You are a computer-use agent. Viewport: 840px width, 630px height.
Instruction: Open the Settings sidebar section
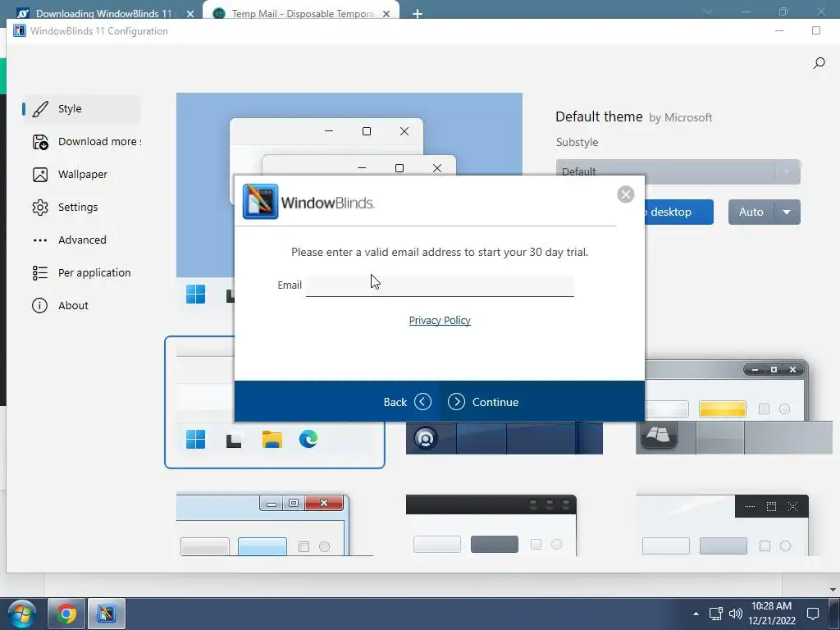pyautogui.click(x=81, y=207)
